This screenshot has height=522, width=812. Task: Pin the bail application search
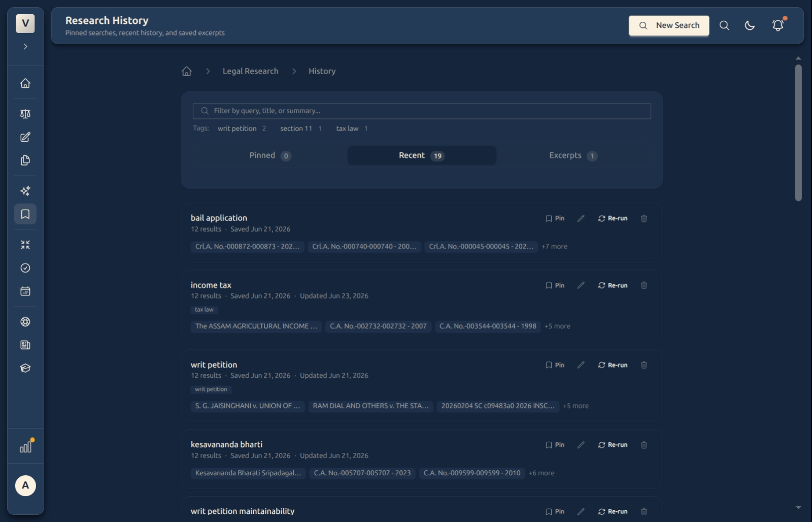pyautogui.click(x=555, y=218)
